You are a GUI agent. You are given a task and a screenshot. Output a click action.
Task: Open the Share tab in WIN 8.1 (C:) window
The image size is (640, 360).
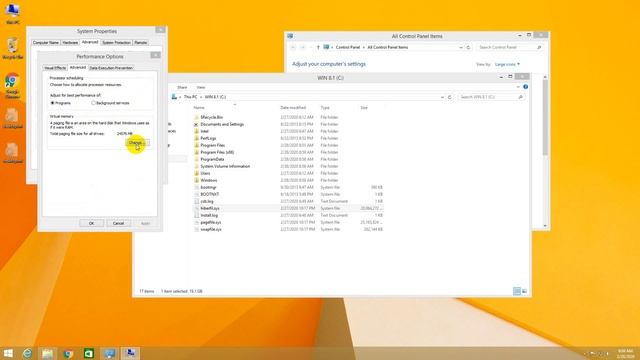click(182, 87)
